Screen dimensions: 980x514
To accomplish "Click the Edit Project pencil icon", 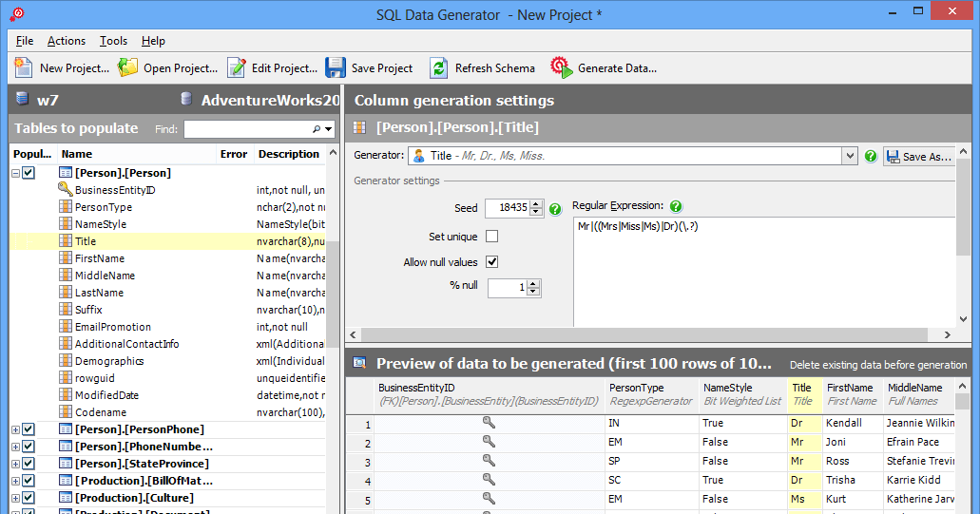I will [237, 67].
